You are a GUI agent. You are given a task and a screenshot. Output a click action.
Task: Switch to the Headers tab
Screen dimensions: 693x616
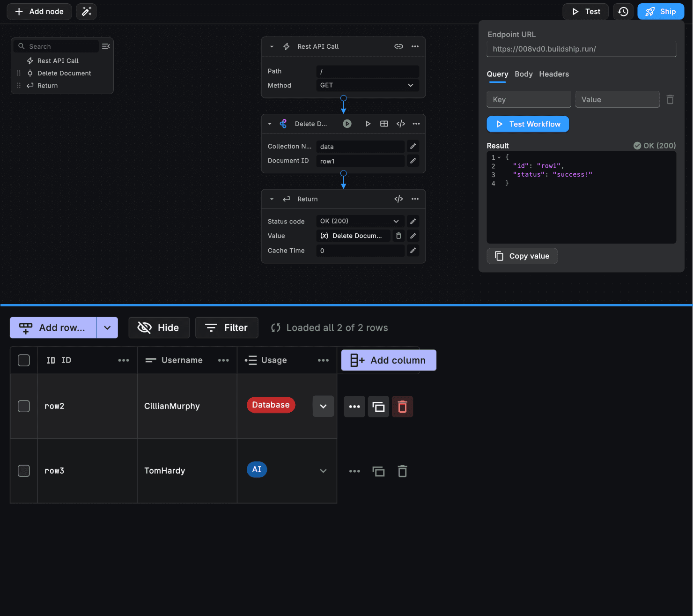pos(554,74)
